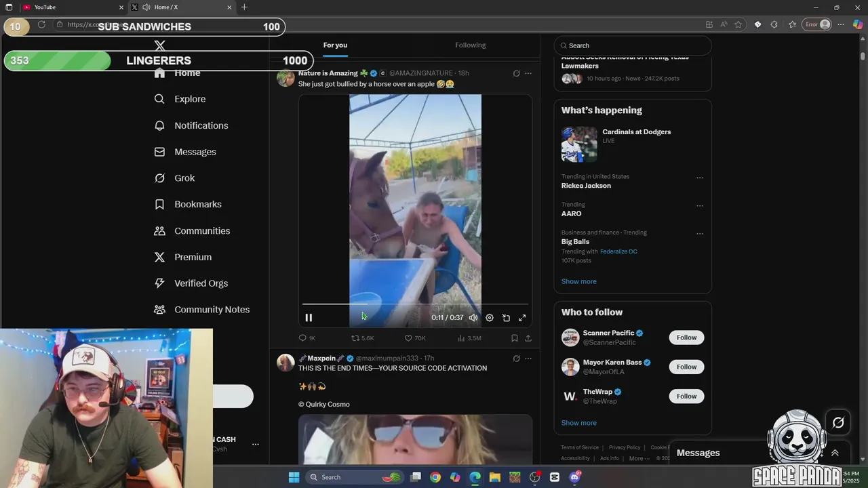The height and width of the screenshot is (488, 868).
Task: Open the Read aloud icon
Action: [x=724, y=24]
